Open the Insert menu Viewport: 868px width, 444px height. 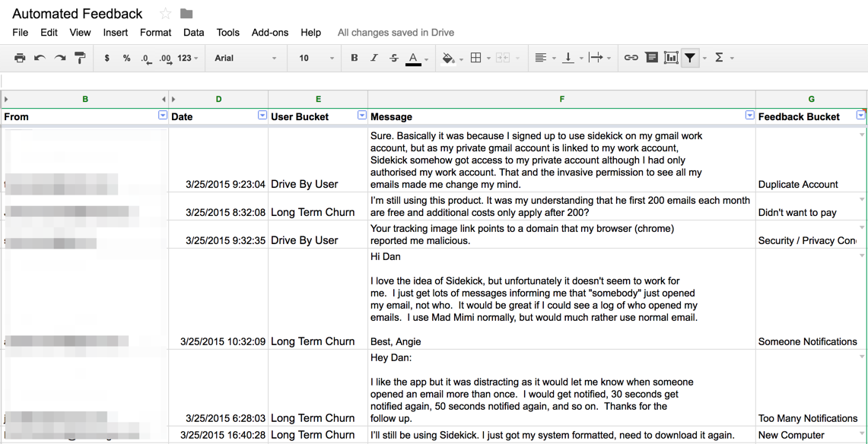pos(115,33)
